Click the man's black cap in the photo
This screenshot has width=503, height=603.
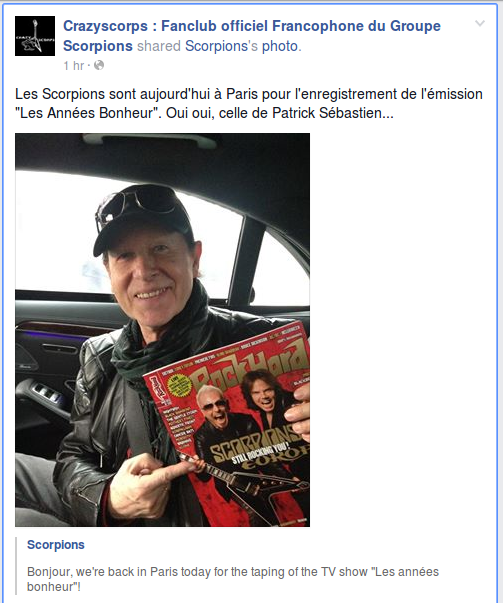click(x=142, y=217)
